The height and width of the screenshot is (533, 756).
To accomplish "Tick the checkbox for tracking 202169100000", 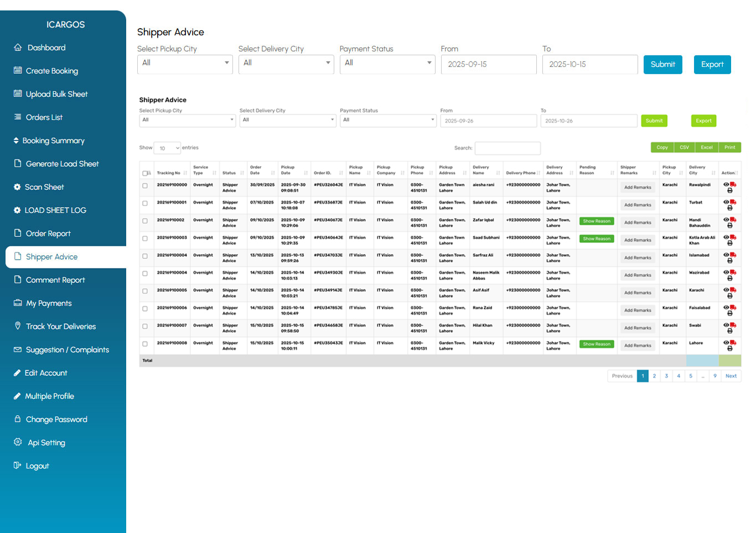I will point(145,186).
